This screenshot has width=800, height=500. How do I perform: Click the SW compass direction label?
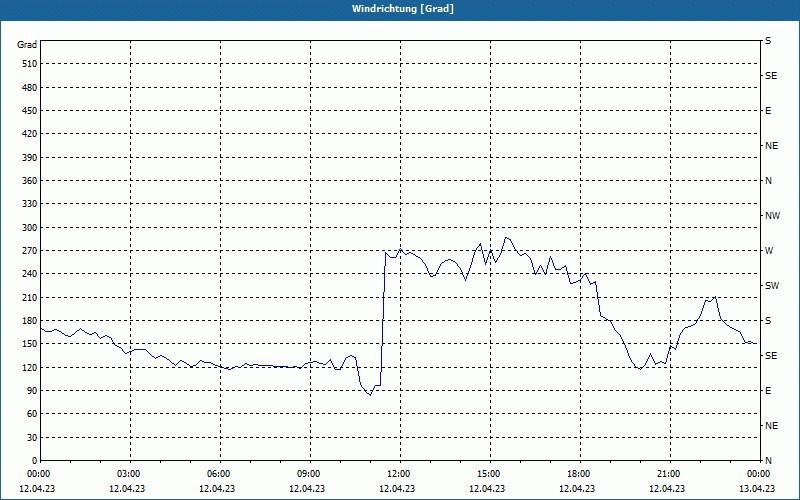[772, 286]
